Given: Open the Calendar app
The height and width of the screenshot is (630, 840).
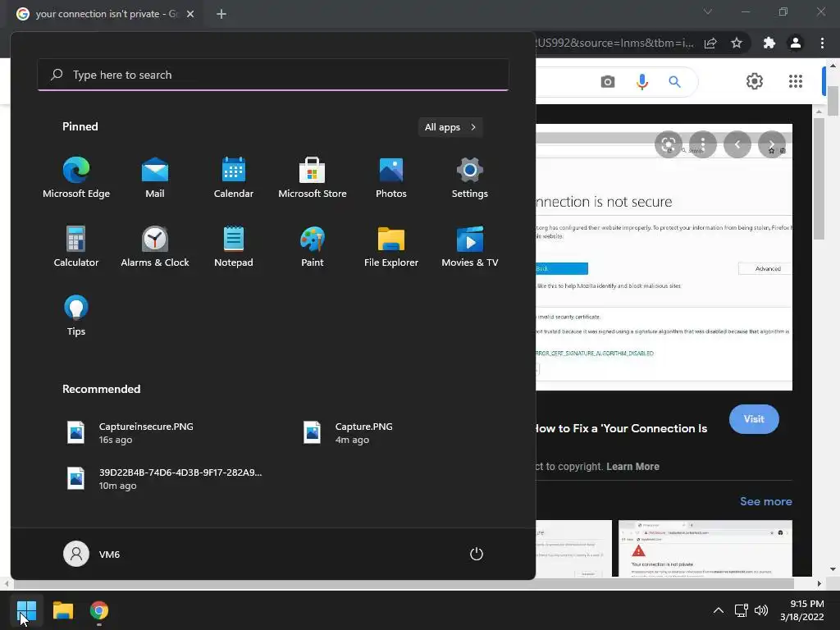Looking at the screenshot, I should click(x=234, y=178).
